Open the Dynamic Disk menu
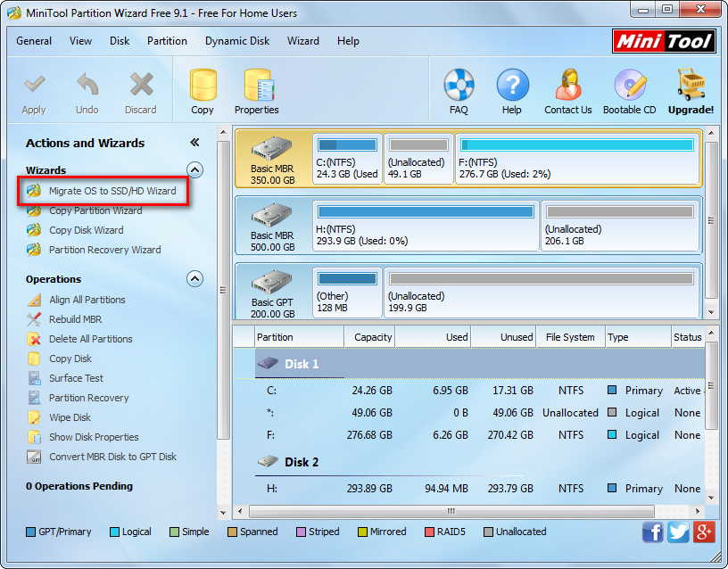 (x=237, y=41)
